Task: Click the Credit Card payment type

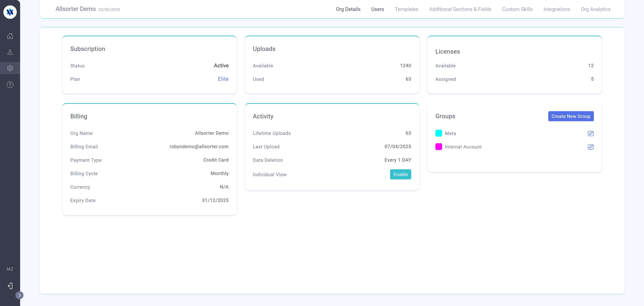Action: (x=216, y=160)
